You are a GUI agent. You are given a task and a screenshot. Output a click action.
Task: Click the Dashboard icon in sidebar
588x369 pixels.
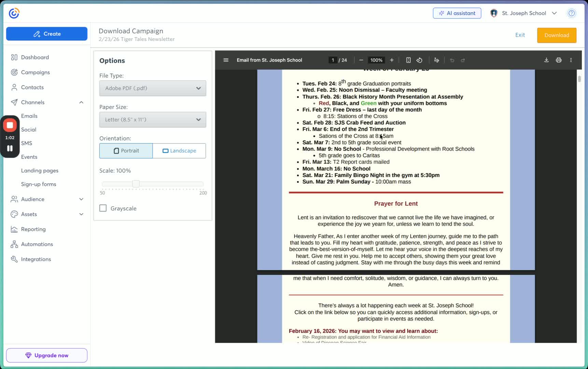click(x=14, y=57)
